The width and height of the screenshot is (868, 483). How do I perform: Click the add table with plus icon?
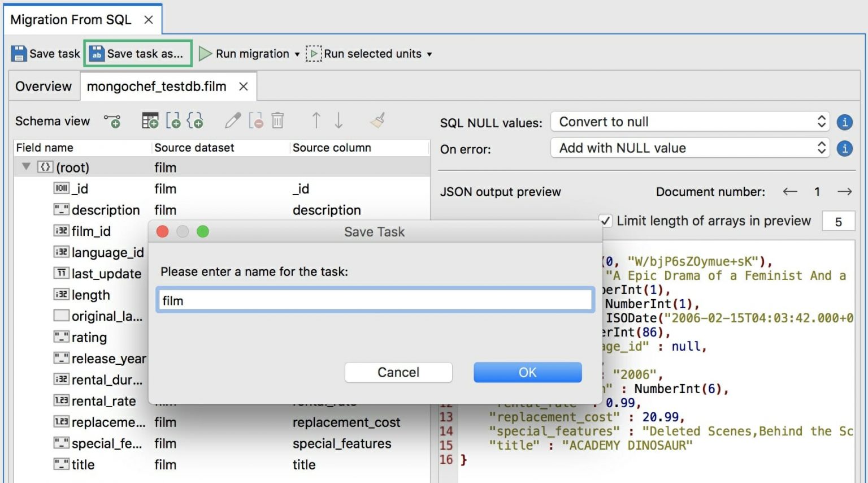coord(150,120)
